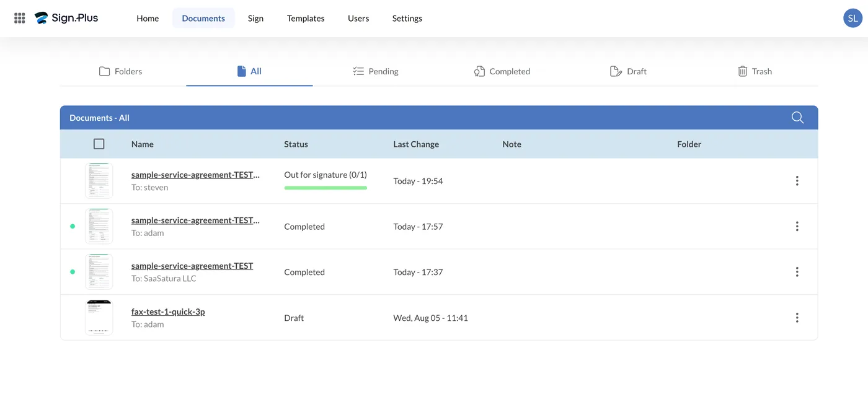Switch to the Trash tab
868x410 pixels.
pyautogui.click(x=755, y=71)
